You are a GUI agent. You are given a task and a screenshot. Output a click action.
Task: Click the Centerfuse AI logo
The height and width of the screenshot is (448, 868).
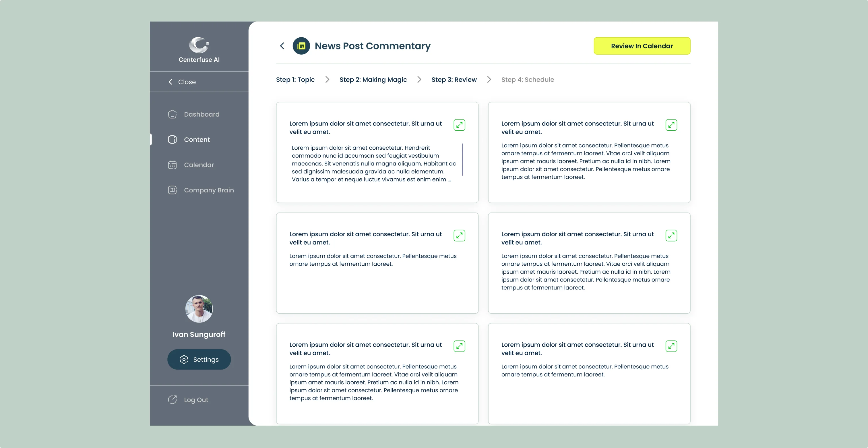[x=199, y=45]
